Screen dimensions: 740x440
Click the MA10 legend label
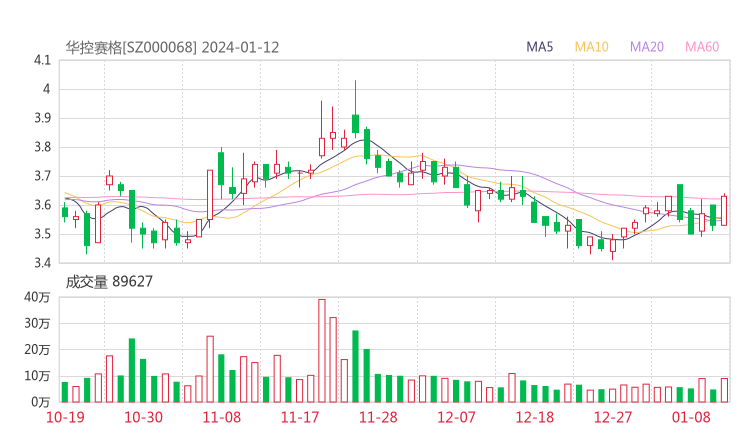591,47
